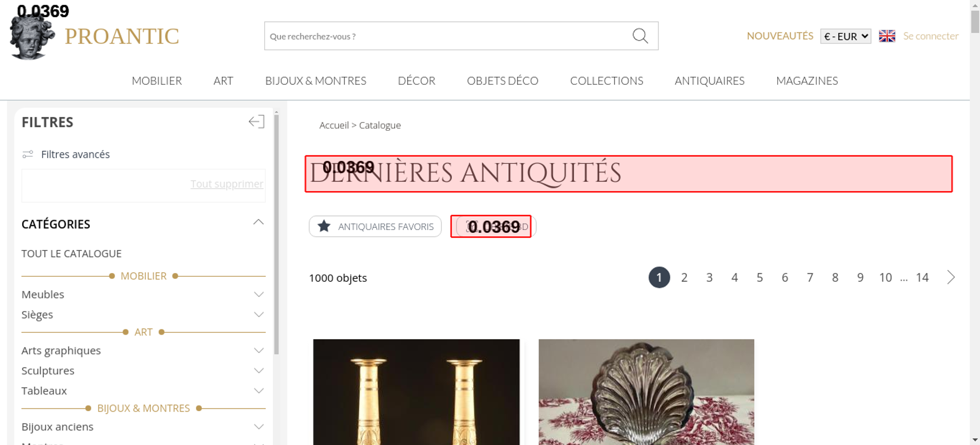Open the Antiquaires menu item
This screenshot has height=445, width=980.
[709, 81]
